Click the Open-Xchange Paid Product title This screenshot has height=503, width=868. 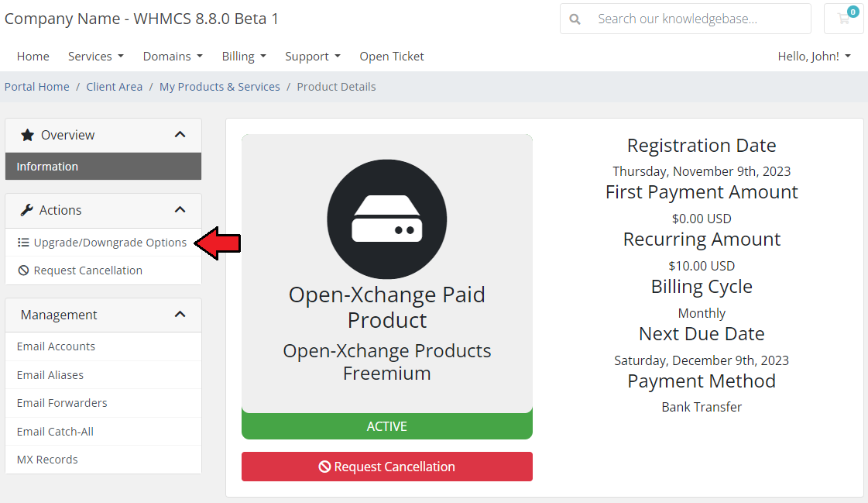point(387,308)
